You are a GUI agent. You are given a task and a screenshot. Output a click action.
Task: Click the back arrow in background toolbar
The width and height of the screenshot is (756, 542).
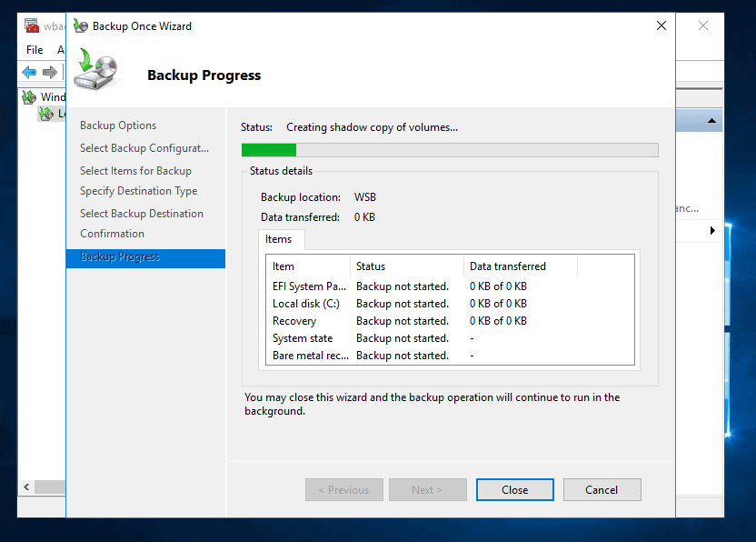pyautogui.click(x=29, y=72)
